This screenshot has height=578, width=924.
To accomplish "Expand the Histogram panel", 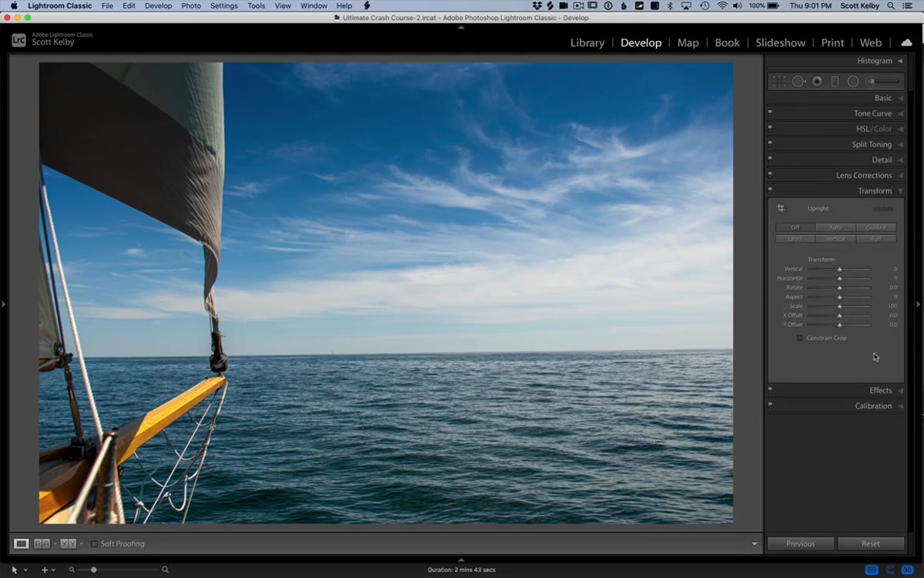I will (900, 61).
